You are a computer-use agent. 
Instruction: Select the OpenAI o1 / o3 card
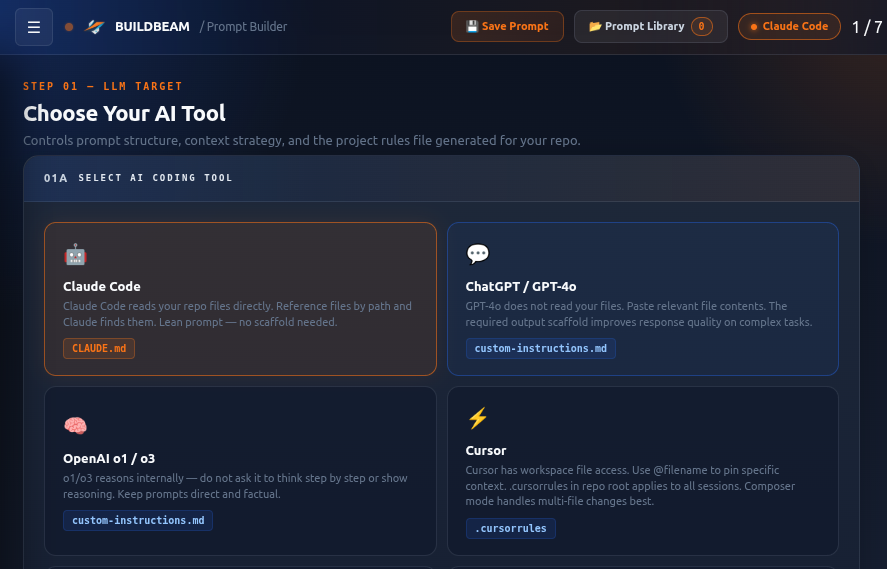click(240, 471)
